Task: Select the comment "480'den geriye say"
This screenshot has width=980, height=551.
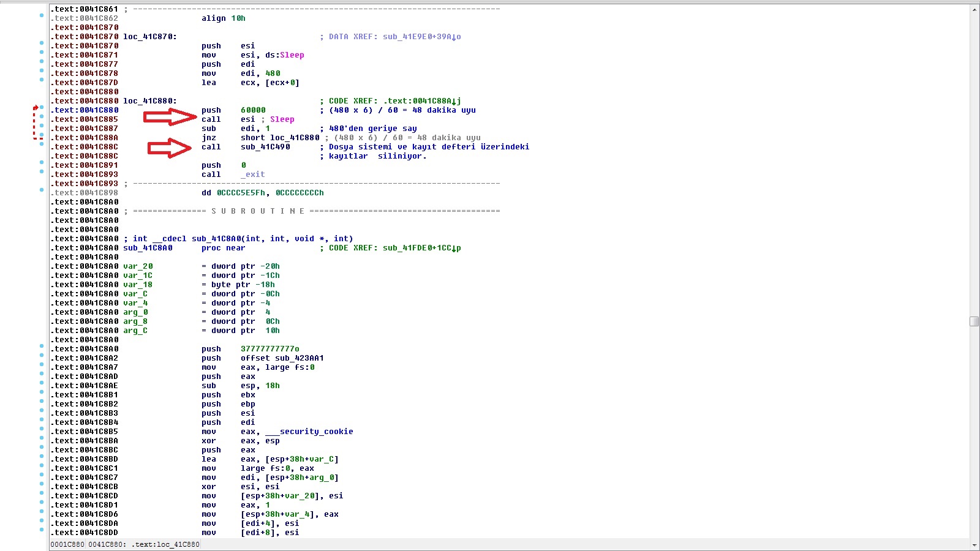Action: (373, 129)
